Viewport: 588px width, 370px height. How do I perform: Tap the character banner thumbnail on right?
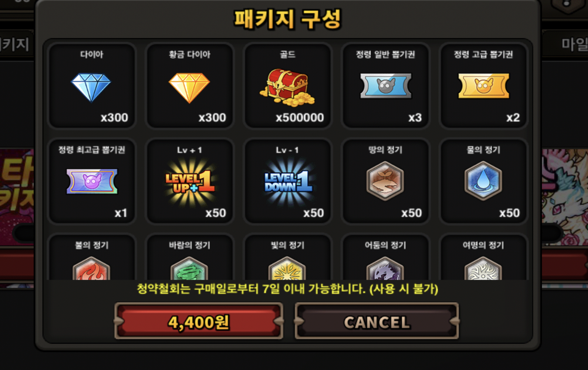pos(565,197)
